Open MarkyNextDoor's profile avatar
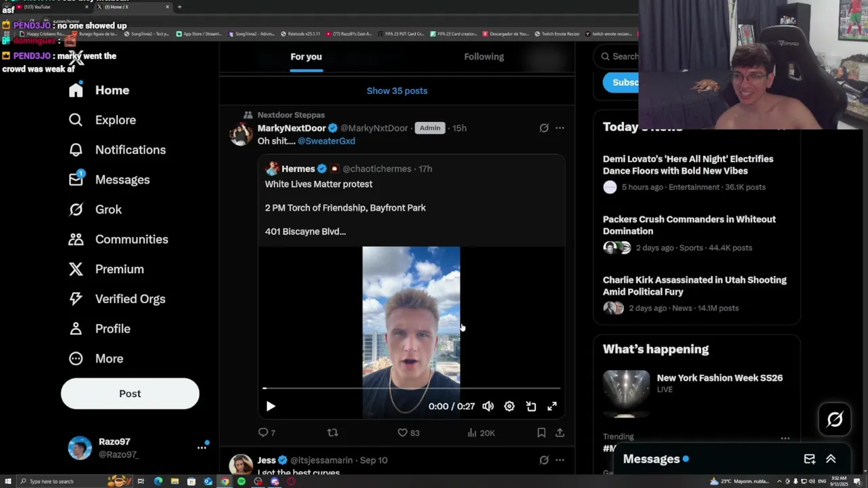The height and width of the screenshot is (488, 868). pos(241,134)
